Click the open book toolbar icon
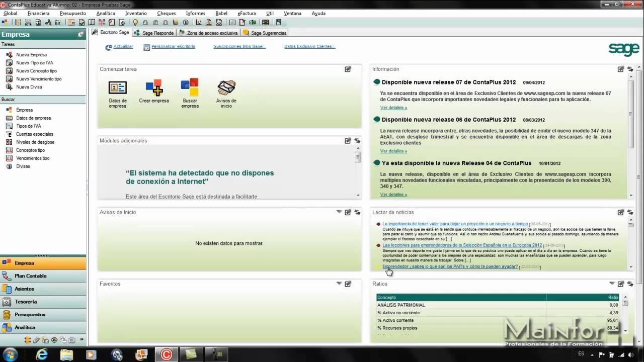 pyautogui.click(x=92, y=22)
